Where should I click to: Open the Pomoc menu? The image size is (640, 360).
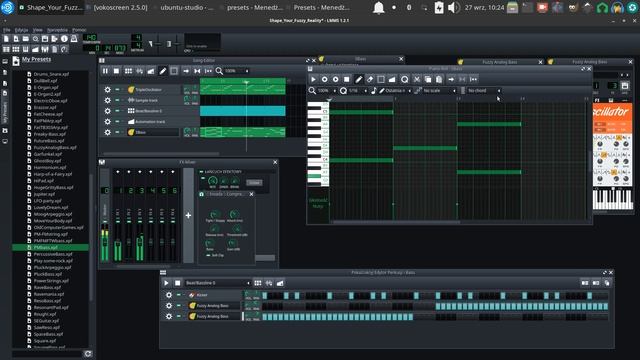pos(79,30)
